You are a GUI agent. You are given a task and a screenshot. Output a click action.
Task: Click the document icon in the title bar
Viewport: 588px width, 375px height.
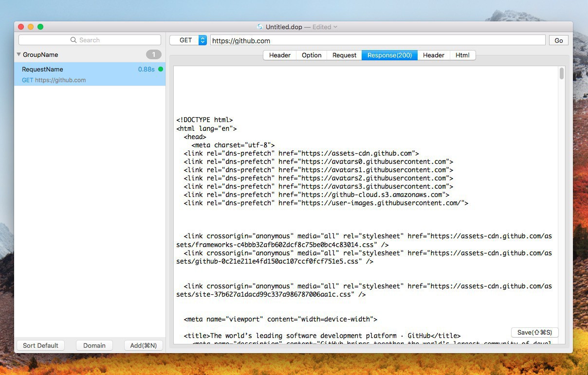click(260, 27)
